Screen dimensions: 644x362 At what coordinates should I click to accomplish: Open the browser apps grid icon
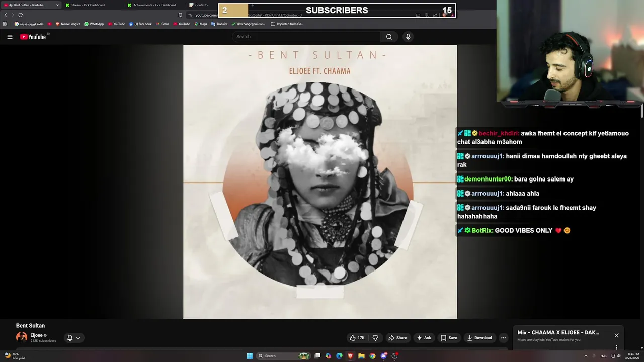click(x=5, y=24)
